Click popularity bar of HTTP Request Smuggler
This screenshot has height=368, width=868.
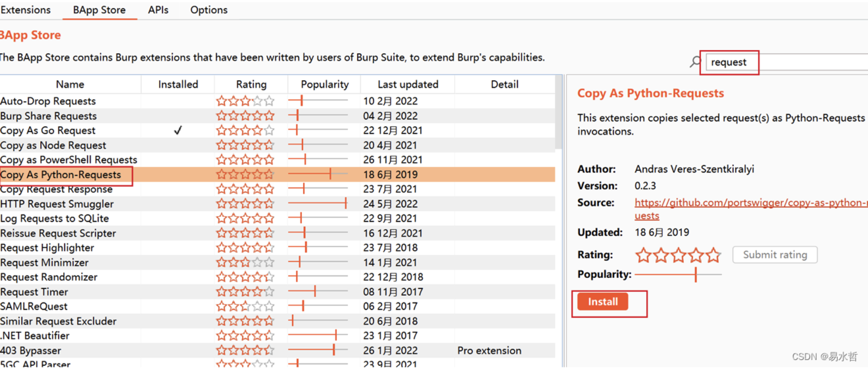[x=318, y=204]
